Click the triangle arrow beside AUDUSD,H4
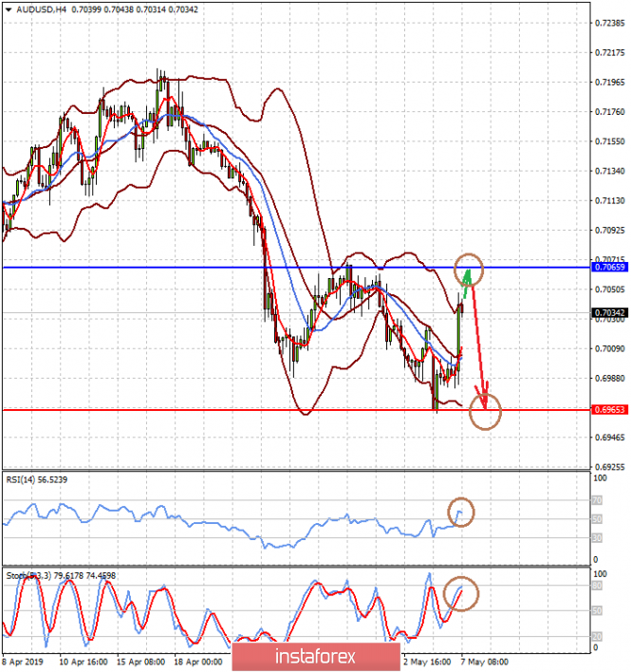The height and width of the screenshot is (672, 631). pyautogui.click(x=8, y=9)
